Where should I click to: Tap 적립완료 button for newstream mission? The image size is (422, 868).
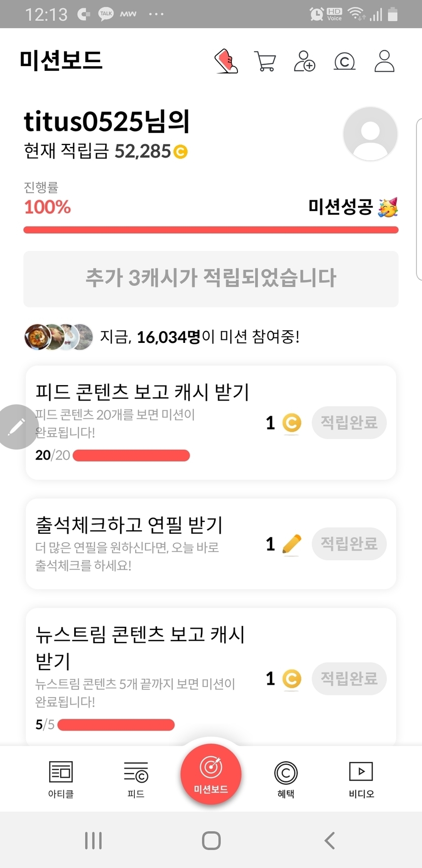tap(349, 678)
